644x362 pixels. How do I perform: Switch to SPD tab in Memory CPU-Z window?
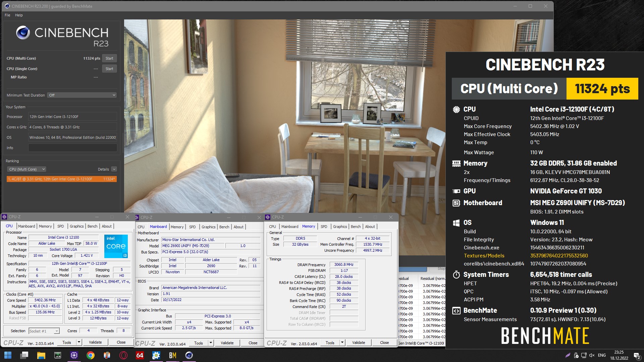click(324, 227)
